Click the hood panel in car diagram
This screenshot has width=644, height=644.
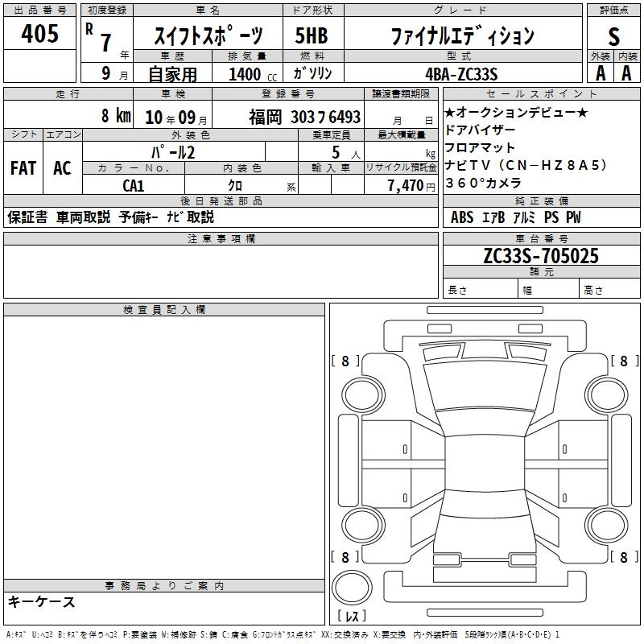[x=485, y=385]
